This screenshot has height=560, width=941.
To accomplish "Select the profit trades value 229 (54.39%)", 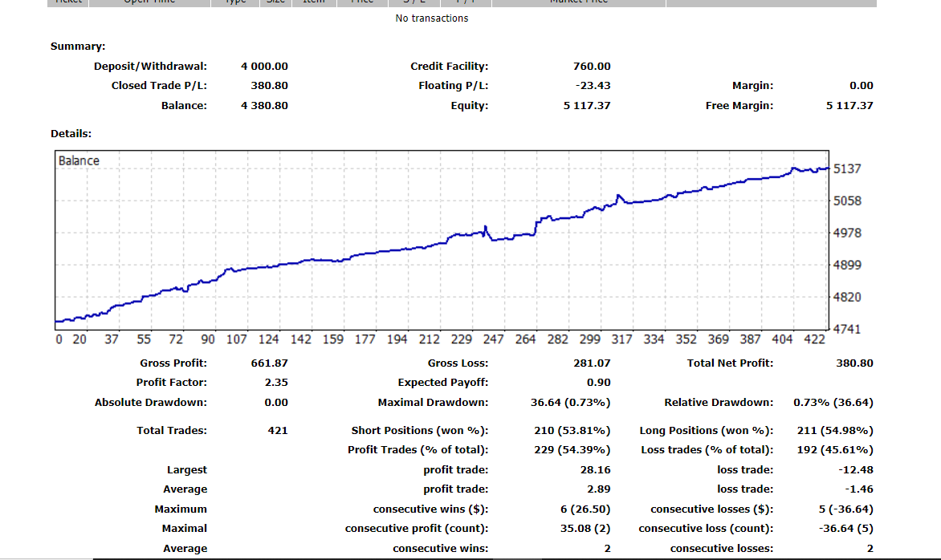I will [572, 449].
